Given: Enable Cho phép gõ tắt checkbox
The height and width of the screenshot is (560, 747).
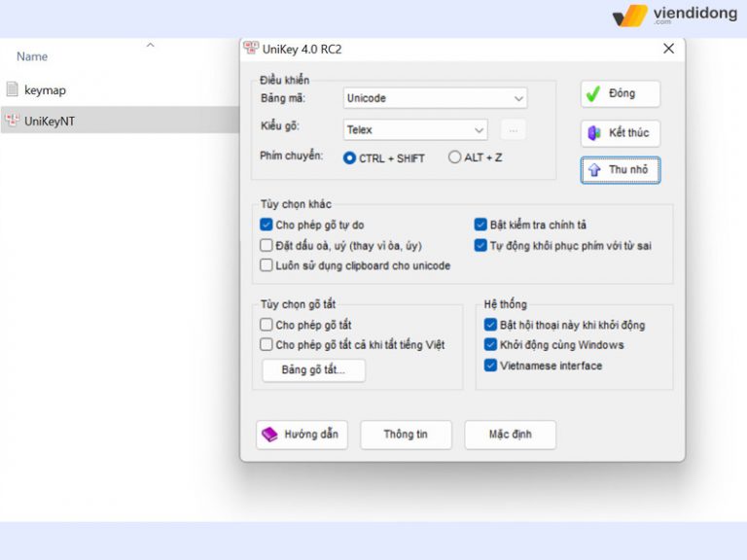Looking at the screenshot, I should 267,325.
